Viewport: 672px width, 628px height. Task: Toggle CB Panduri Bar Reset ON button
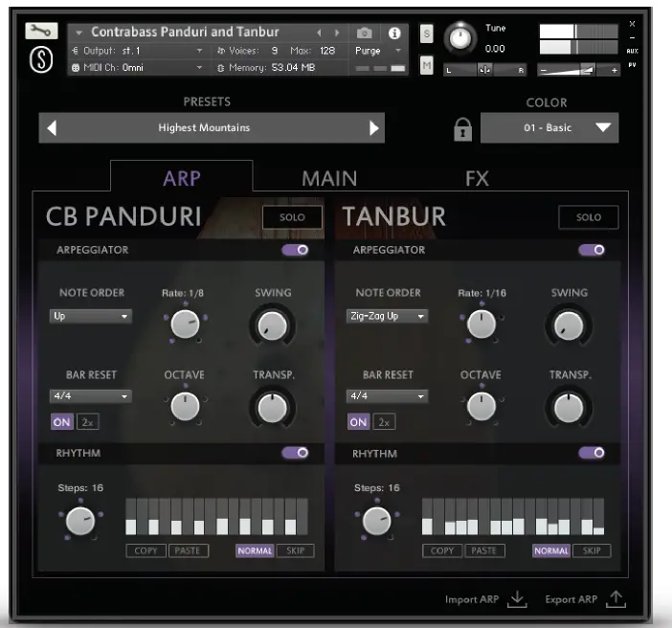pyautogui.click(x=61, y=422)
